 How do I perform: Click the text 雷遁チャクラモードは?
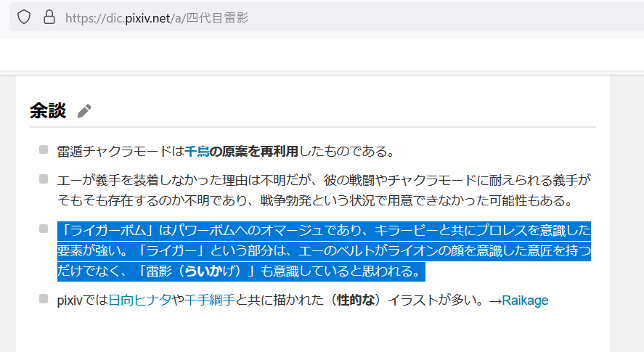[121, 152]
